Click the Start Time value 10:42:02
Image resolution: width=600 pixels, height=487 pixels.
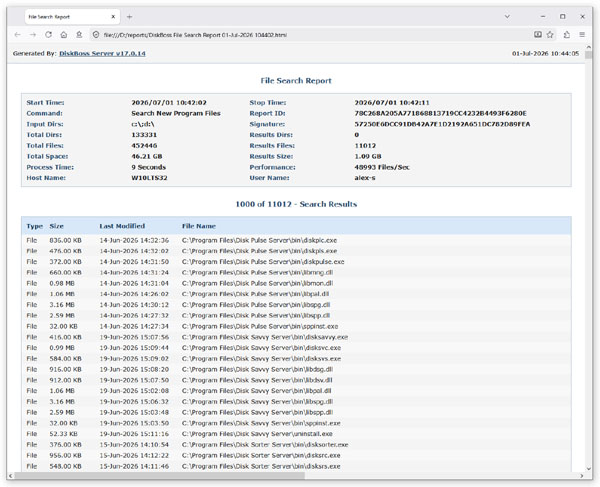169,103
